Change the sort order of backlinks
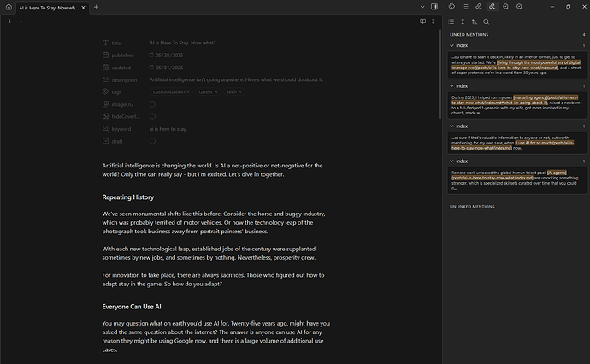 pos(475,22)
